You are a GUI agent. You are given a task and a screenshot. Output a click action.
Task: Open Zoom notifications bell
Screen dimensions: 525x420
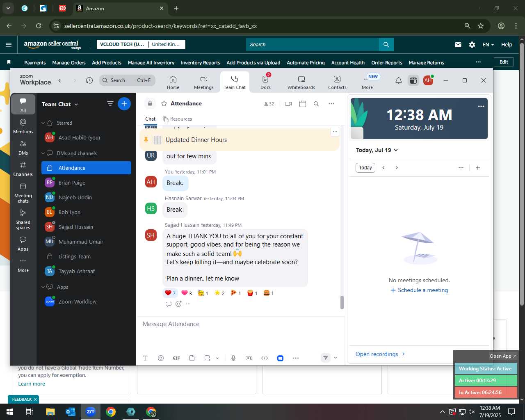pyautogui.click(x=398, y=80)
